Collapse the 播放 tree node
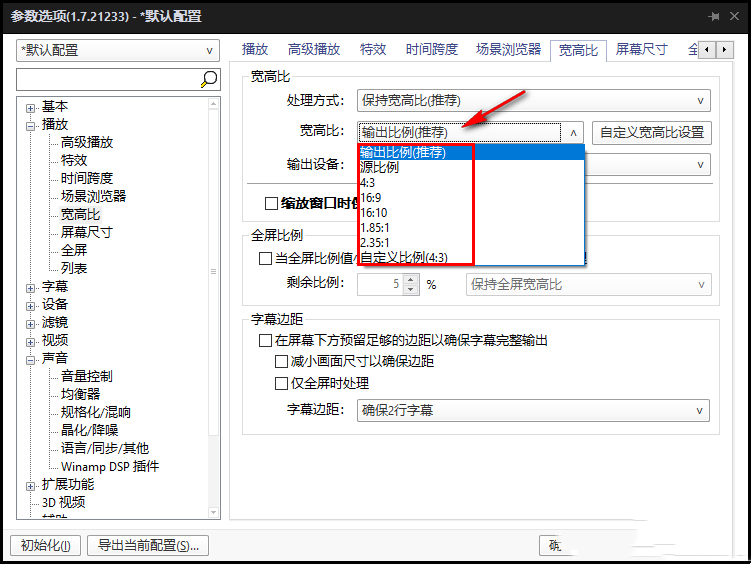This screenshot has width=751, height=564. pyautogui.click(x=30, y=126)
